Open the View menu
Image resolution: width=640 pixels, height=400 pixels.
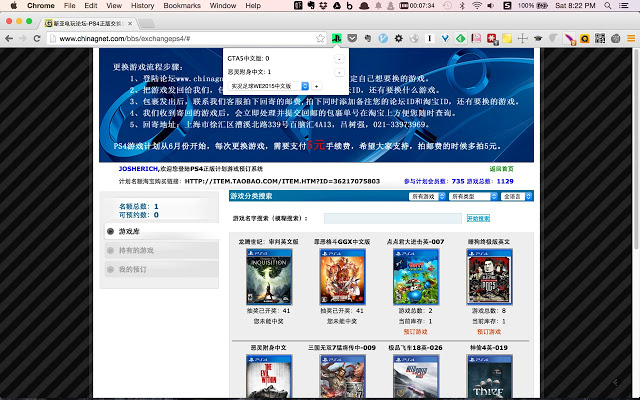point(114,6)
